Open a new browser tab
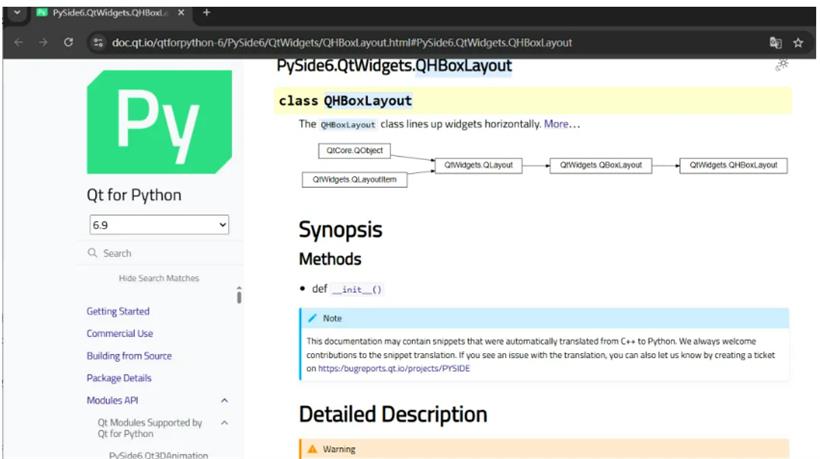Viewport: 820px width, 459px height. [x=207, y=12]
